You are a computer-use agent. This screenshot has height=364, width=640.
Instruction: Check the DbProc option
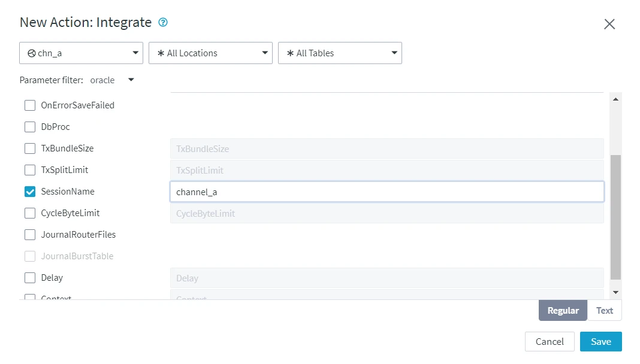[30, 127]
